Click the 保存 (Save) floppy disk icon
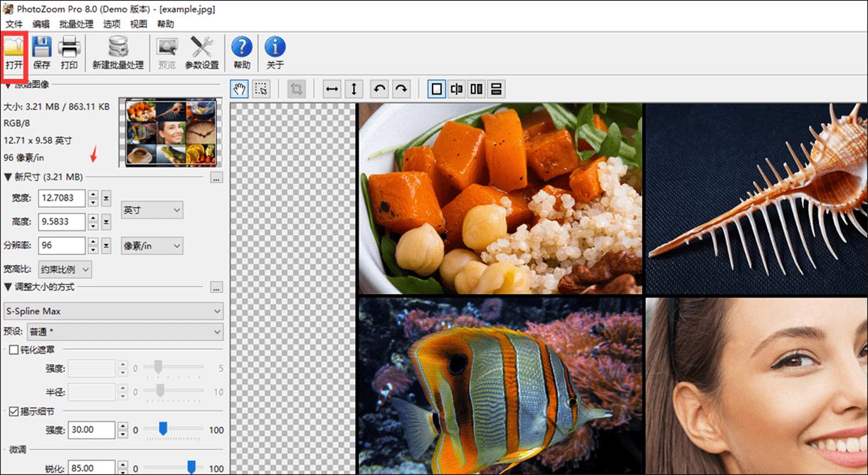Screen dimensions: 868x475 pyautogui.click(x=42, y=53)
